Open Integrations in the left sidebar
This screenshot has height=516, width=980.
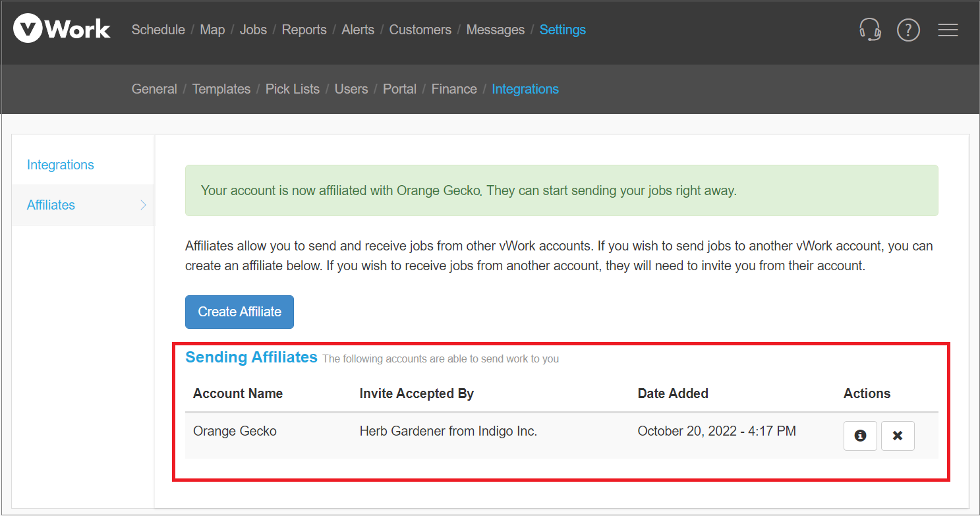(61, 165)
